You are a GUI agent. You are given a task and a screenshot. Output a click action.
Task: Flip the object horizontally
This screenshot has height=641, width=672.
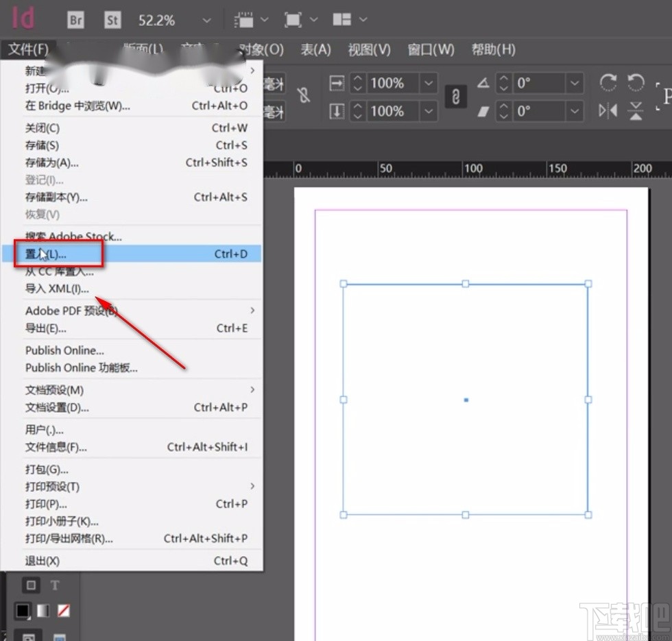(x=608, y=111)
